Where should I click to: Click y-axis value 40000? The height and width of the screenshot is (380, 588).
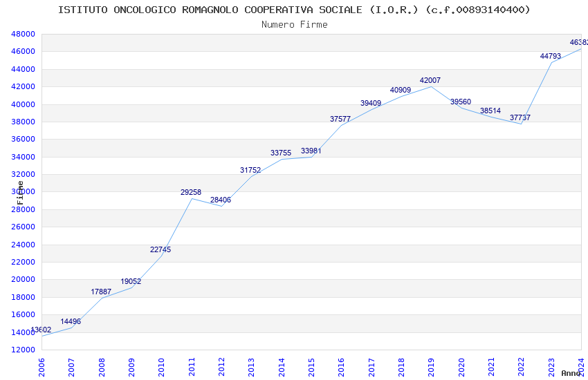click(x=24, y=104)
